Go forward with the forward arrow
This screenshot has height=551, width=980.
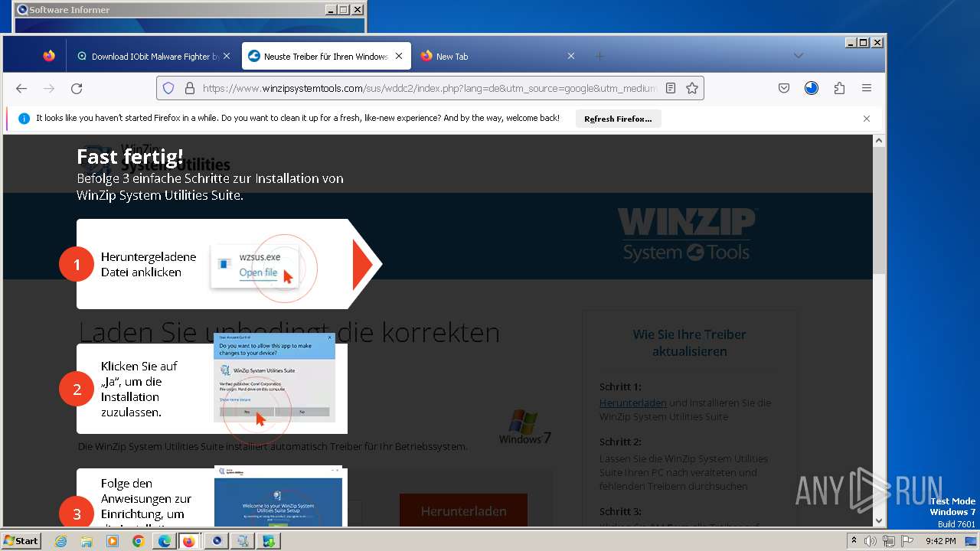tap(49, 88)
